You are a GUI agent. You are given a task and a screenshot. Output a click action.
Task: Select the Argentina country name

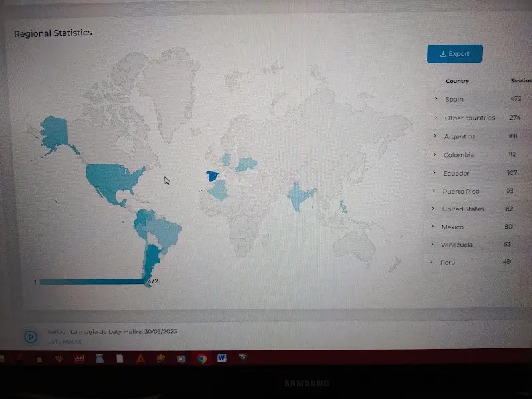coord(460,136)
